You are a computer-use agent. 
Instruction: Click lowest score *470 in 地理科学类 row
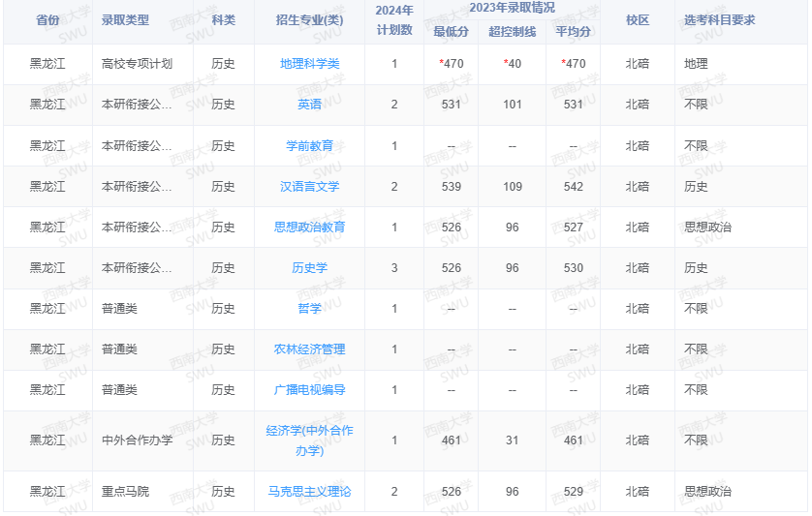click(x=451, y=64)
